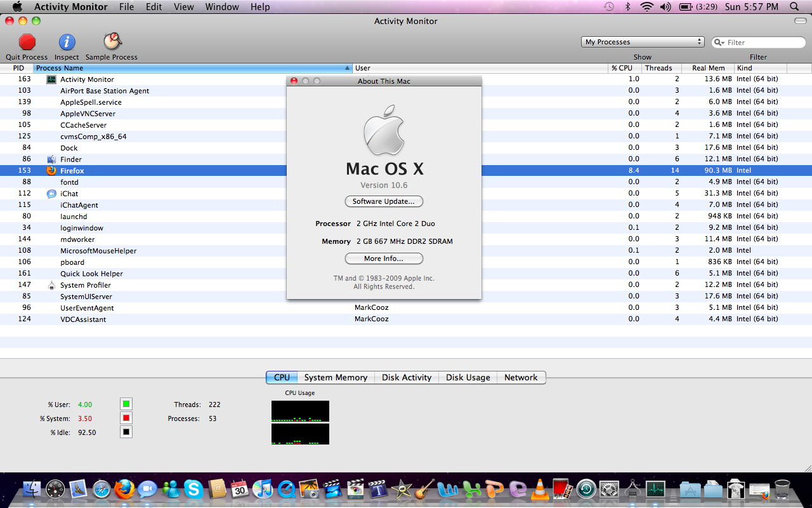
Task: Open System Profiler from the Dock
Action: pos(632,489)
